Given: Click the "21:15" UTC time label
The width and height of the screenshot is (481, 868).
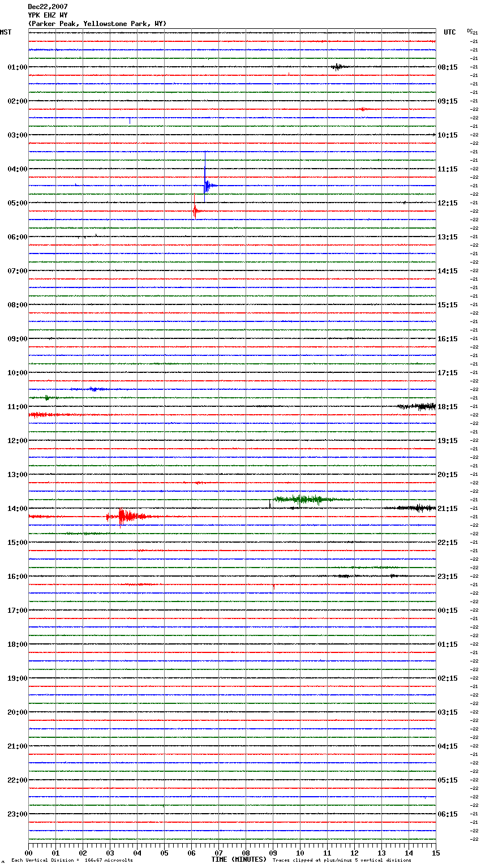Looking at the screenshot, I should (448, 509).
